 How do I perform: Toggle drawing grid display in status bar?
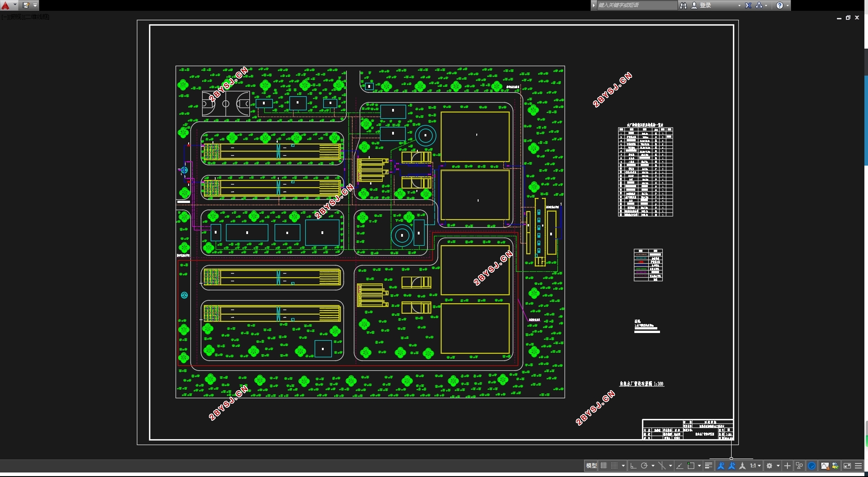click(604, 466)
